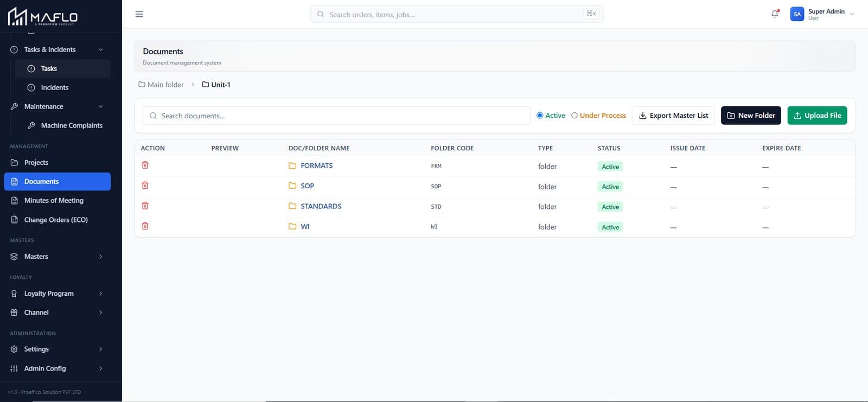The width and height of the screenshot is (868, 402).
Task: Click the Unit-1 breadcrumb
Action: (216, 85)
